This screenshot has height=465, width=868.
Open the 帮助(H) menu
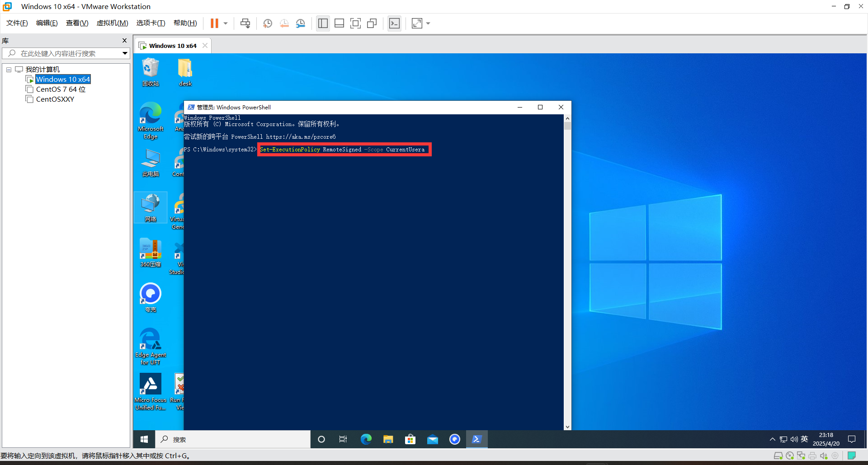[185, 23]
